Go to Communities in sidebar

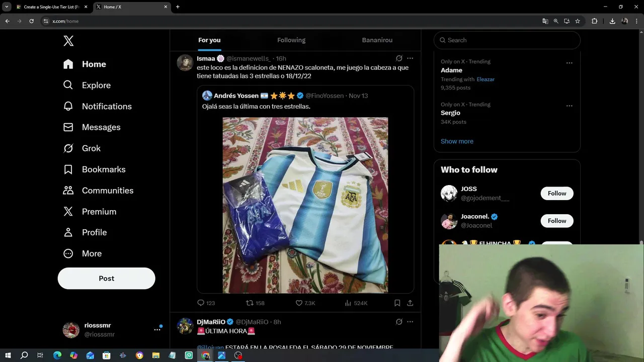click(x=98, y=191)
